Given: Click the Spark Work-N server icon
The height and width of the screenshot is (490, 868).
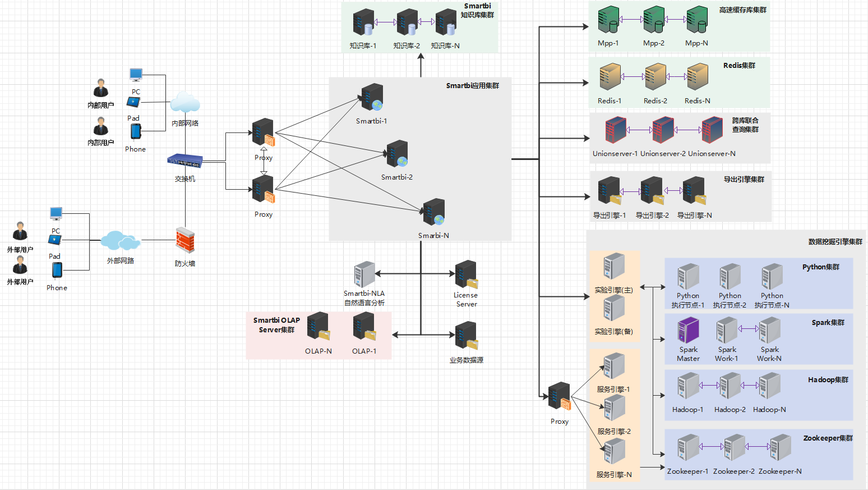Looking at the screenshot, I should 770,330.
